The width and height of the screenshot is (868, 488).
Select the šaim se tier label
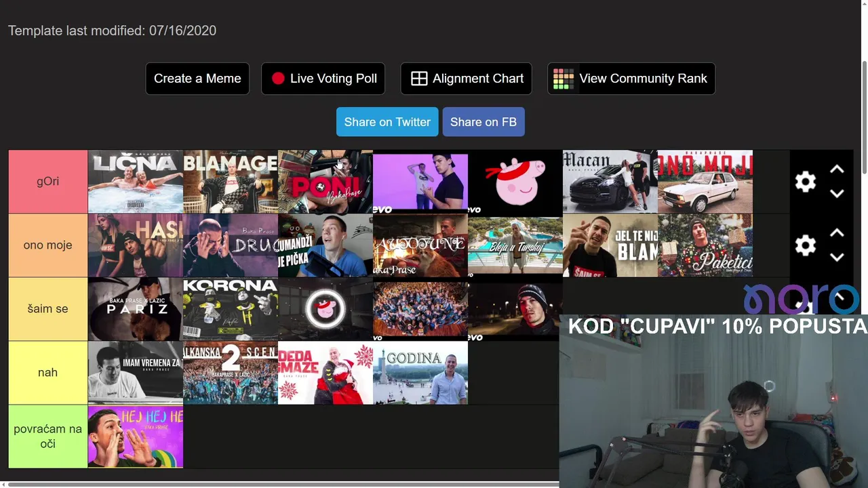pyautogui.click(x=48, y=309)
